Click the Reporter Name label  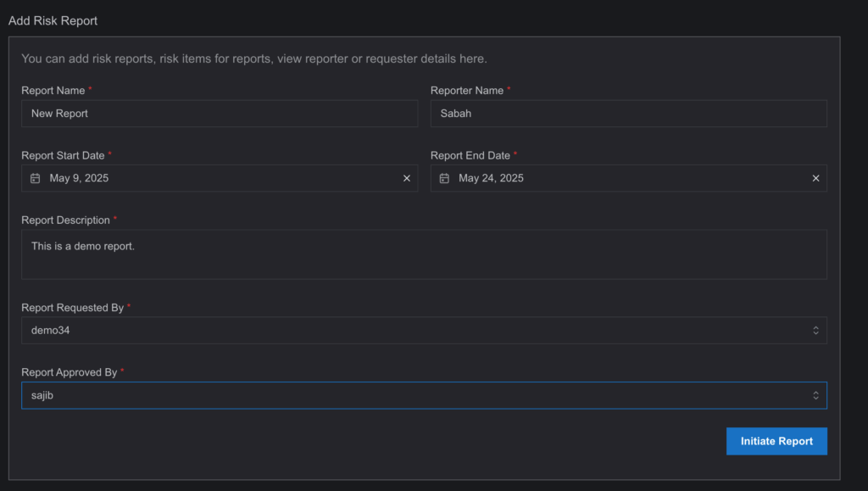tap(467, 90)
